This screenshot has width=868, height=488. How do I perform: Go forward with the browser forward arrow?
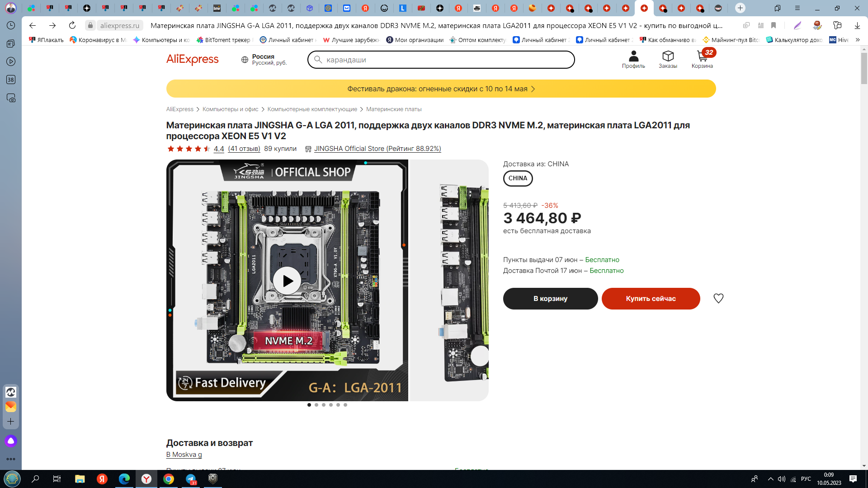(x=52, y=25)
